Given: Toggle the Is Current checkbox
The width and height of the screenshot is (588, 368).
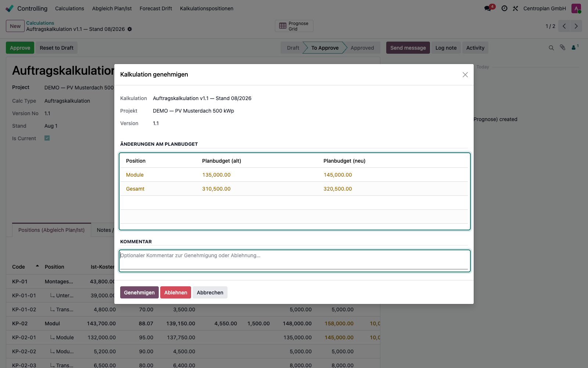Looking at the screenshot, I should 47,138.
